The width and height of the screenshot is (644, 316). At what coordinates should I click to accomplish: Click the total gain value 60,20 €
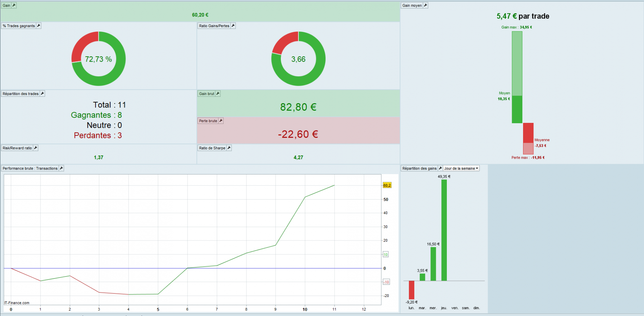[200, 15]
